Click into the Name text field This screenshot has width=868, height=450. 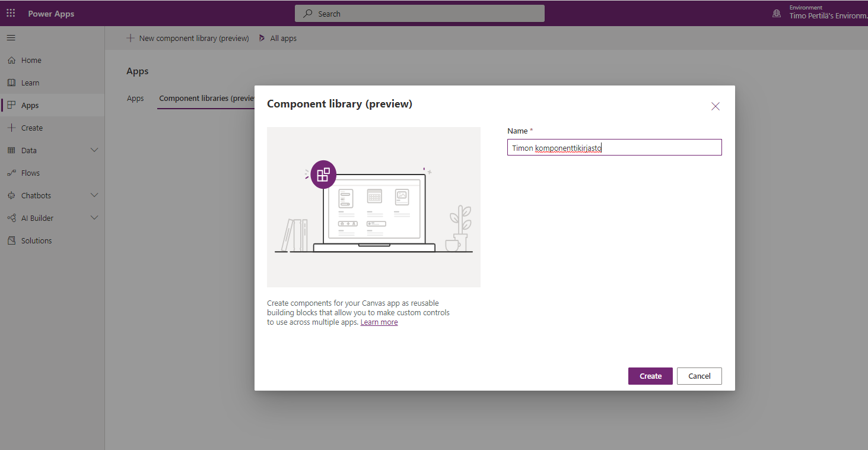coord(614,148)
